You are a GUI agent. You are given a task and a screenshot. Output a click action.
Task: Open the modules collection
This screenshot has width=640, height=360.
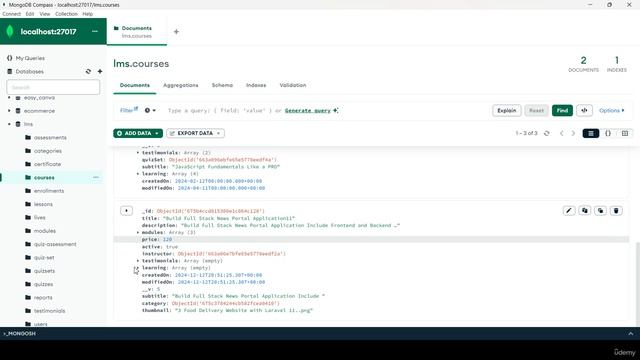pos(44,231)
